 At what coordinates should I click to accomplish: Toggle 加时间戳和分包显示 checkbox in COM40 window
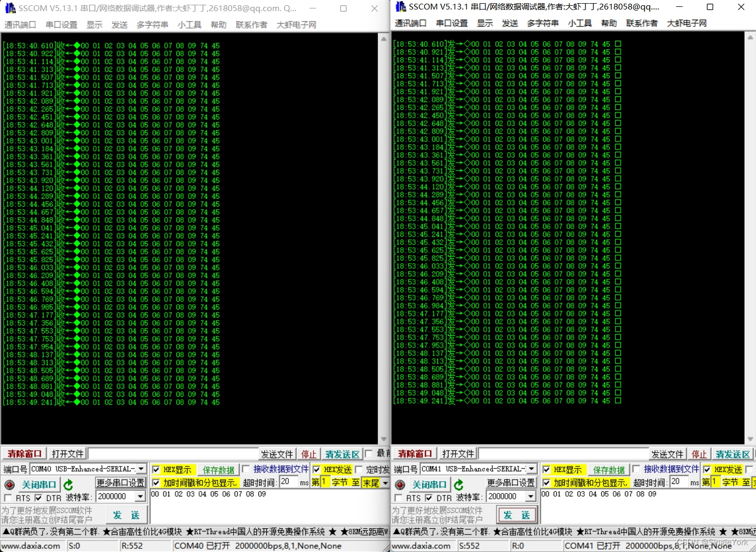point(156,482)
